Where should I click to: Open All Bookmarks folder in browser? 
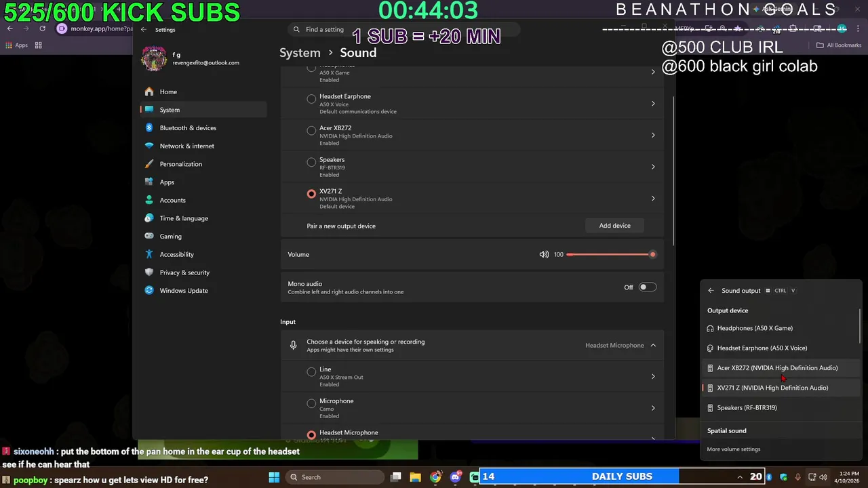[839, 45]
